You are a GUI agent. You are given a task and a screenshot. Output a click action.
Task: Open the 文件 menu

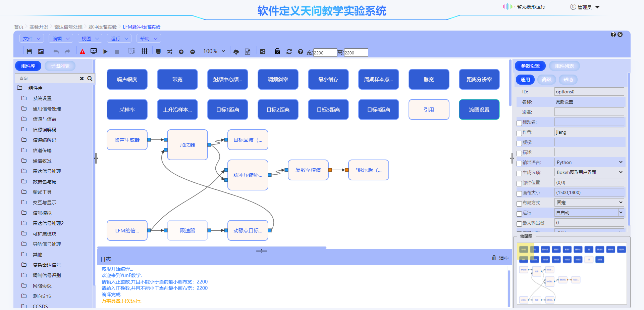click(x=32, y=39)
